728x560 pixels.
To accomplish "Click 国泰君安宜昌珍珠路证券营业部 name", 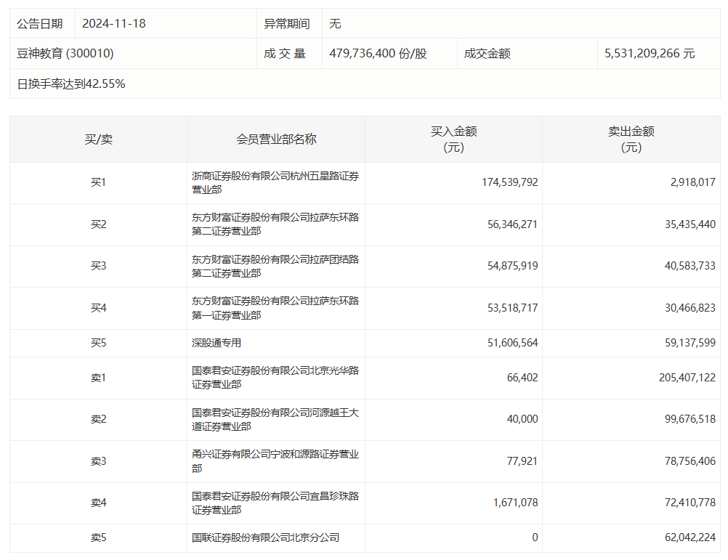I will point(275,503).
